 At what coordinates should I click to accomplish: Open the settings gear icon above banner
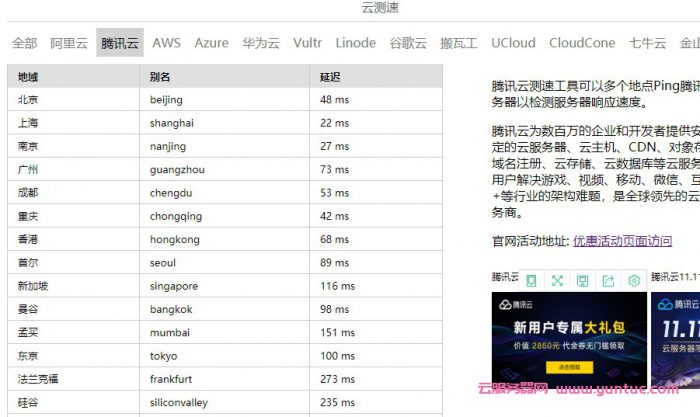point(633,281)
